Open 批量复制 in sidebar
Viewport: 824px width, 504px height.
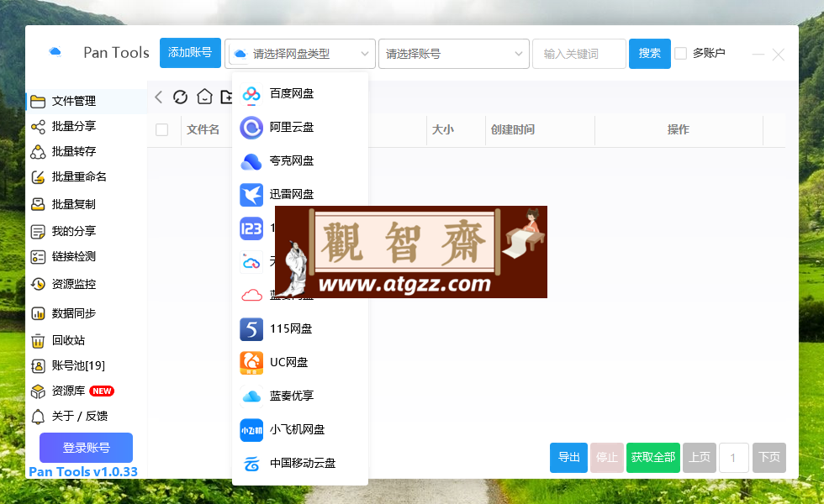[86, 203]
